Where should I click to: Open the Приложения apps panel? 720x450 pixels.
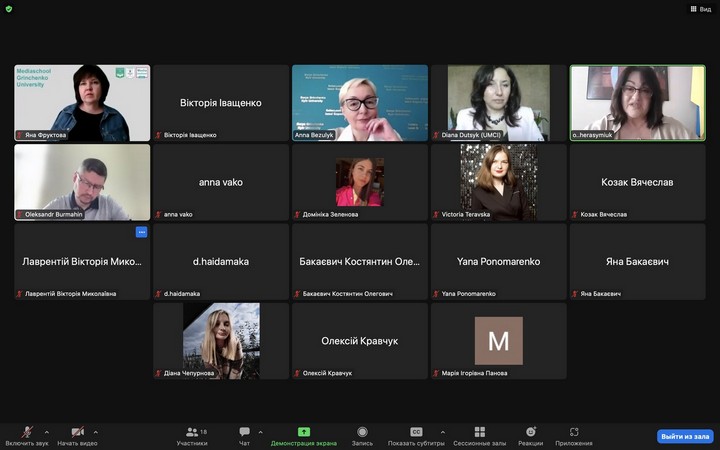574,435
